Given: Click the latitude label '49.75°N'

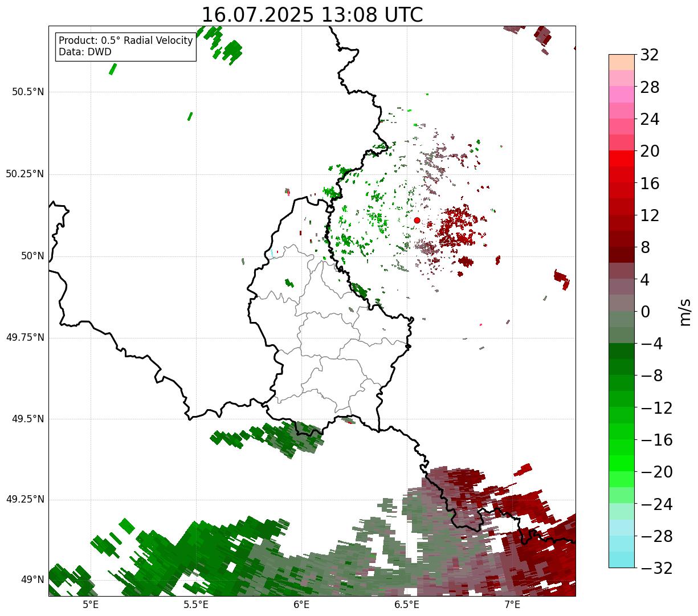Looking at the screenshot, I should tap(25, 337).
